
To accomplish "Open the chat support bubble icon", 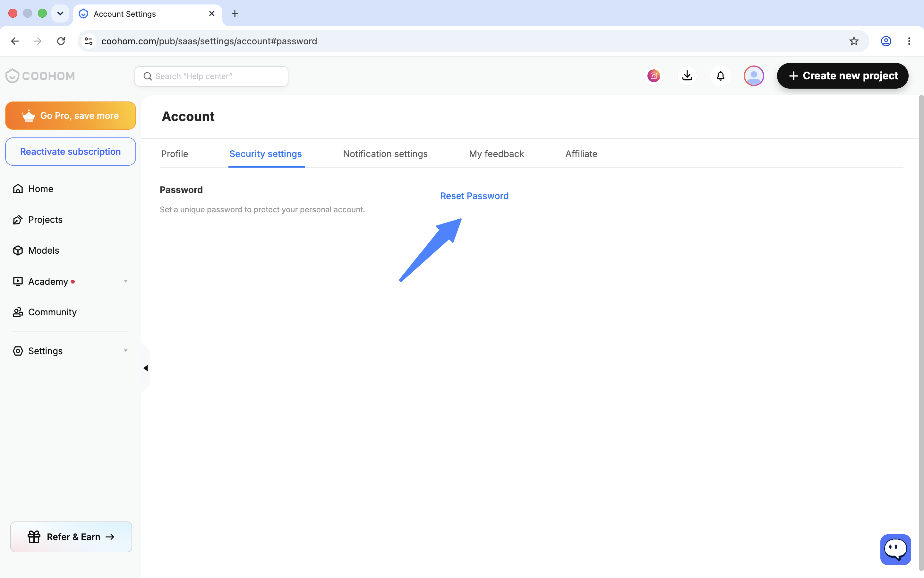I will (895, 549).
